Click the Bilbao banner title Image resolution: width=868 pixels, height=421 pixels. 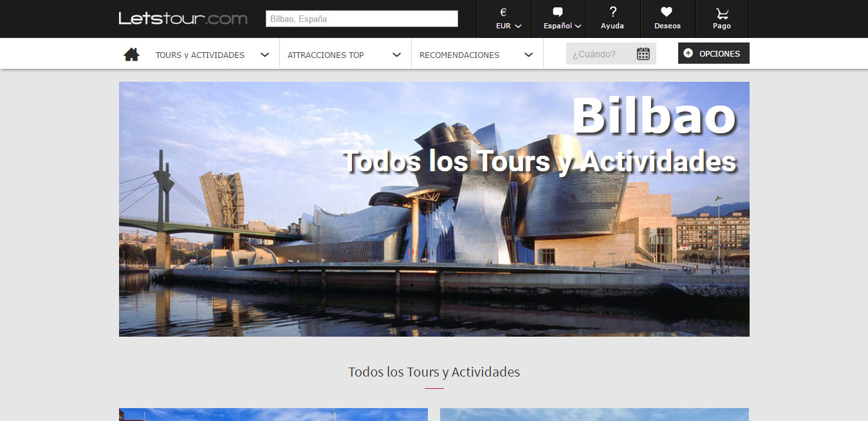click(654, 117)
